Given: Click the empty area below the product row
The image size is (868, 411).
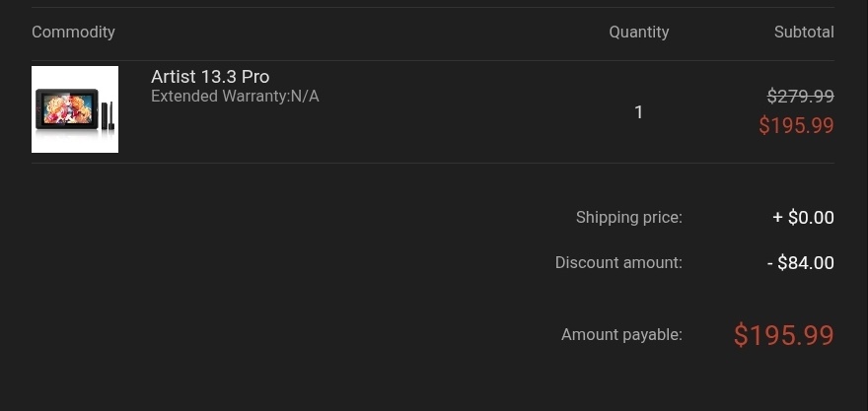Looking at the screenshot, I should (277, 277).
